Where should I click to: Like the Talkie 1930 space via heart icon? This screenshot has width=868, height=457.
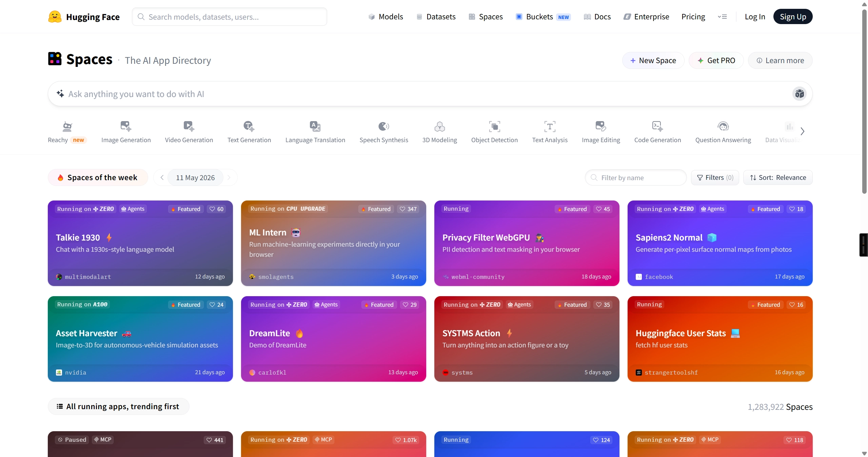212,209
